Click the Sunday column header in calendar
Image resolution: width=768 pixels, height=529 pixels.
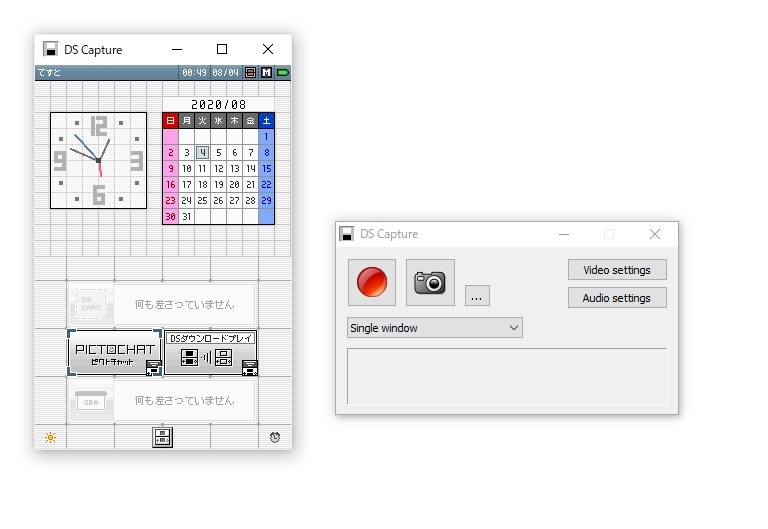pos(170,120)
